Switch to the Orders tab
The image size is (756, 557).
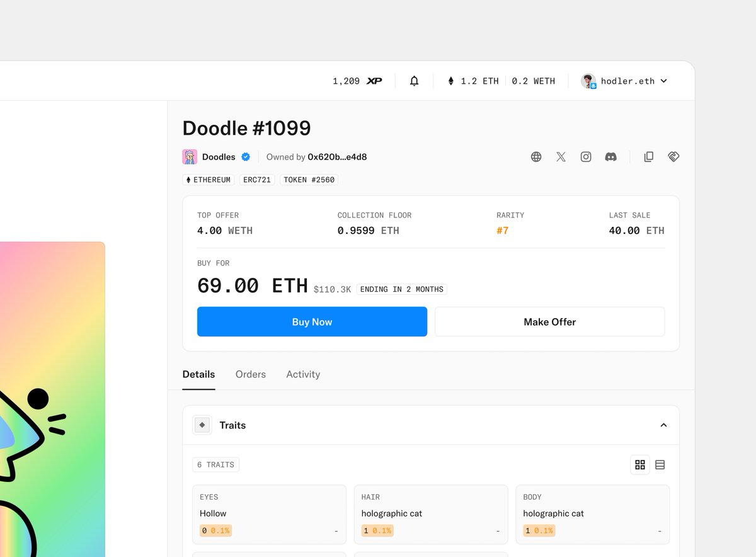pyautogui.click(x=251, y=374)
